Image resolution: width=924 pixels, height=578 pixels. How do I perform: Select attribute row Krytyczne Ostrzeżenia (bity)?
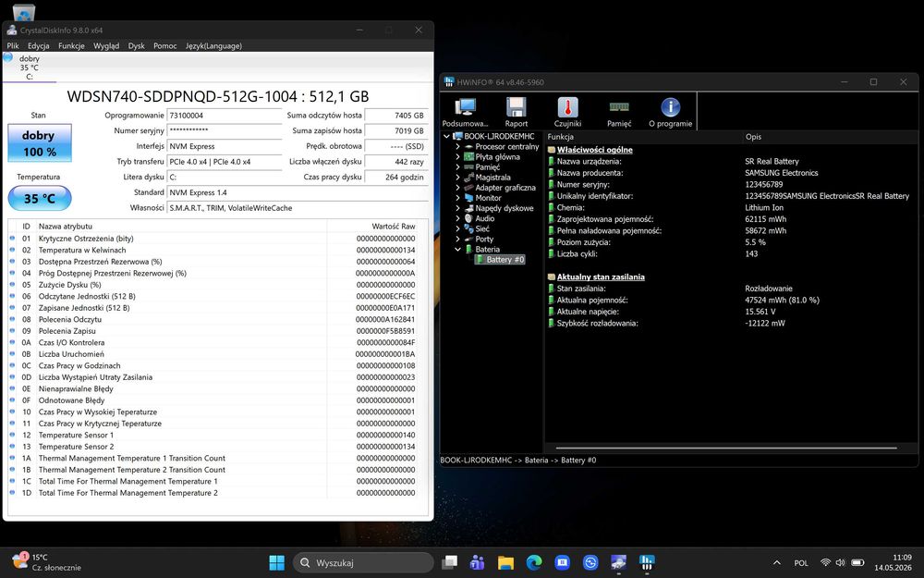click(x=213, y=239)
